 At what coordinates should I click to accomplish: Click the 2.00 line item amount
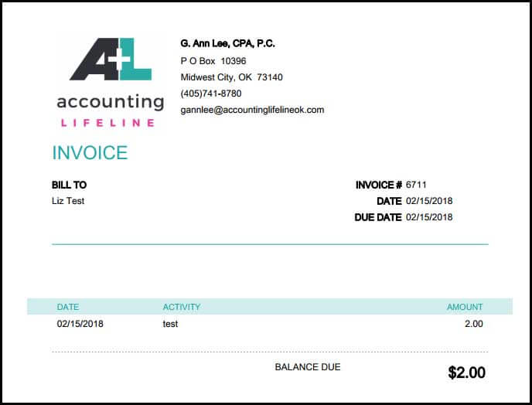click(474, 324)
